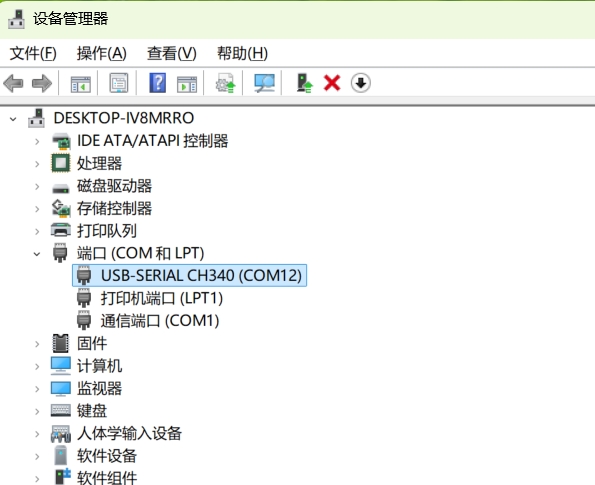This screenshot has width=595, height=485.
Task: Expand the 磁盘驱动器 category
Action: tap(37, 186)
